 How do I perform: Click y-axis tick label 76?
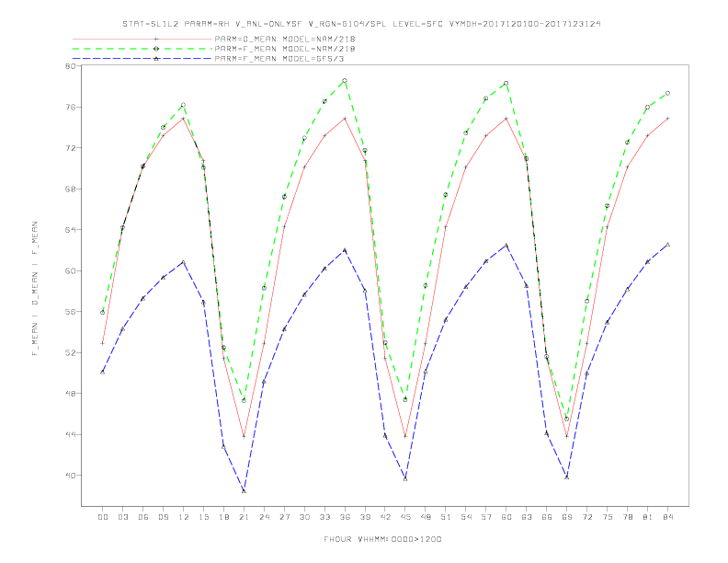[70, 107]
